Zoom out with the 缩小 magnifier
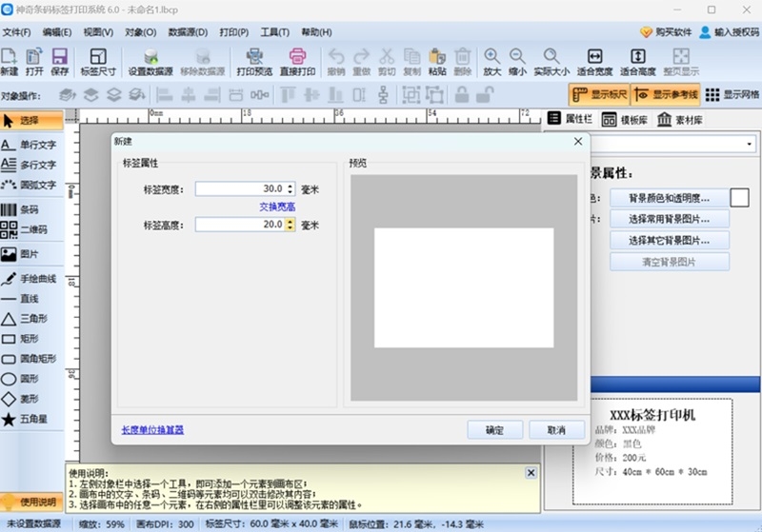This screenshot has height=532, width=762. click(517, 62)
